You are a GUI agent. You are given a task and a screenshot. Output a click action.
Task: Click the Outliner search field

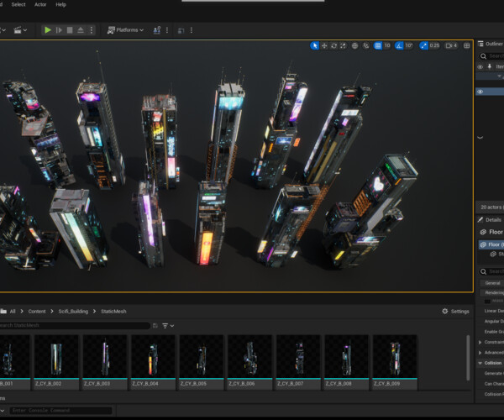[x=491, y=56]
